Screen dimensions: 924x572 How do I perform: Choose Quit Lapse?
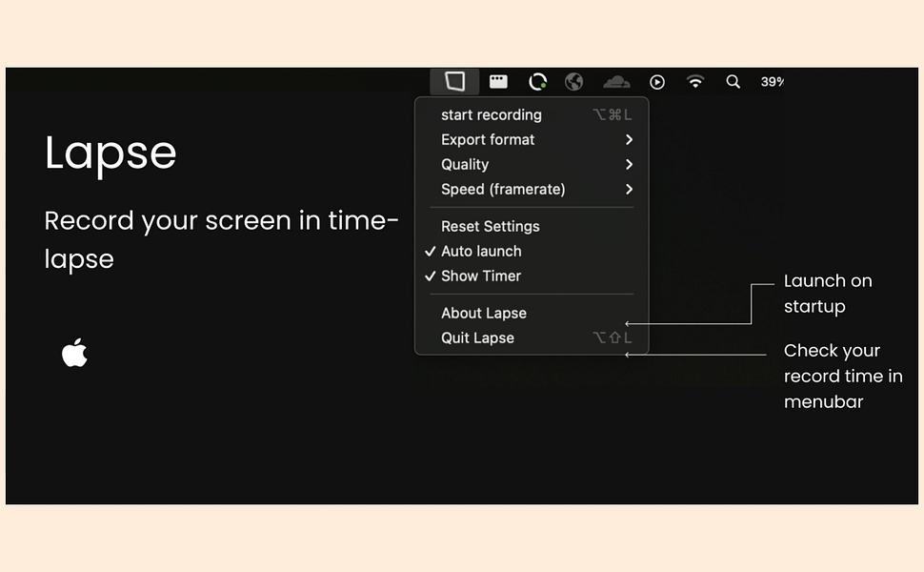532,337
